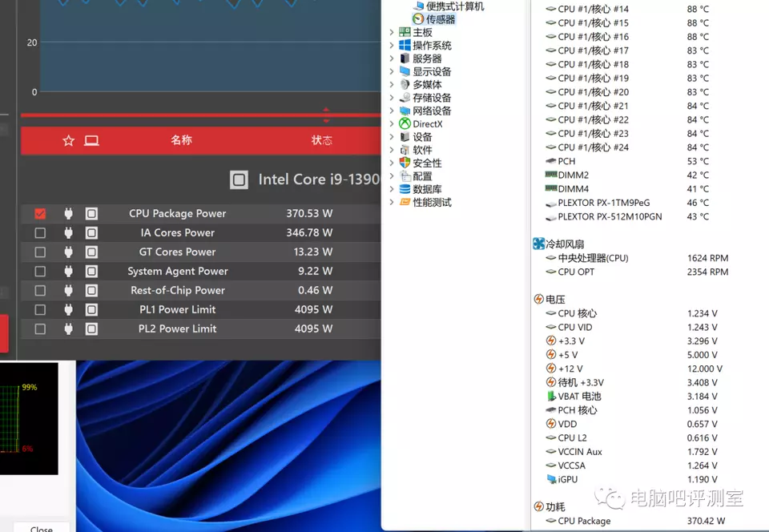769x532 pixels.
Task: Expand the 设备 devices node
Action: [x=392, y=137]
